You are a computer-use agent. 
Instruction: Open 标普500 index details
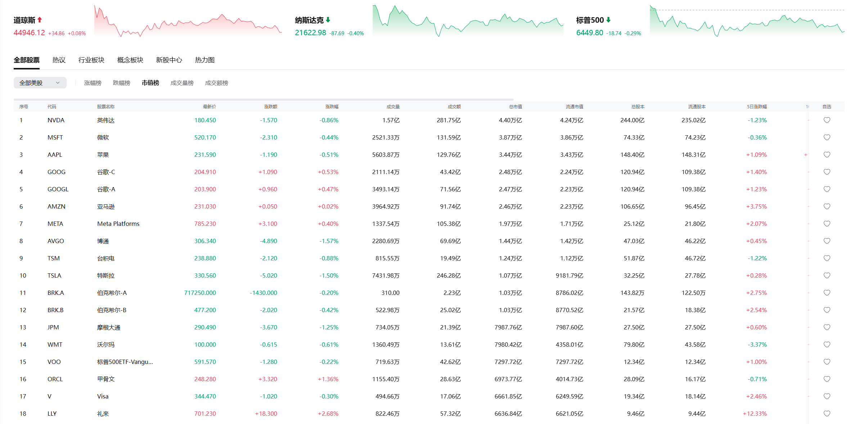coord(590,20)
